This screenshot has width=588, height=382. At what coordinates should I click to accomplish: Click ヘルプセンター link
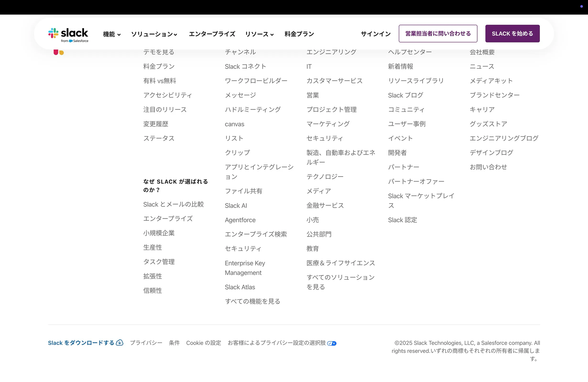410,52
